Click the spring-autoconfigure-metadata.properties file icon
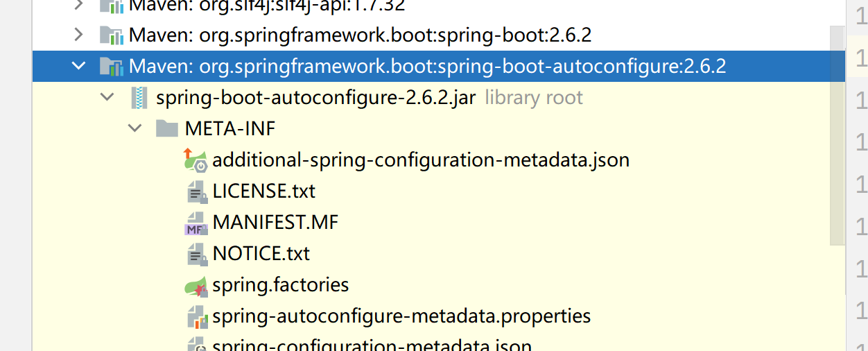The width and height of the screenshot is (868, 351). tap(197, 317)
